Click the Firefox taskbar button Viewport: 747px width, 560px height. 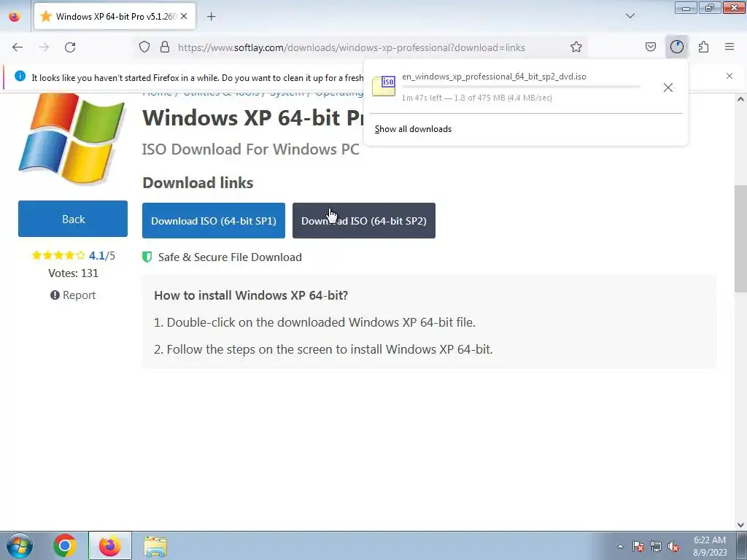coord(110,545)
